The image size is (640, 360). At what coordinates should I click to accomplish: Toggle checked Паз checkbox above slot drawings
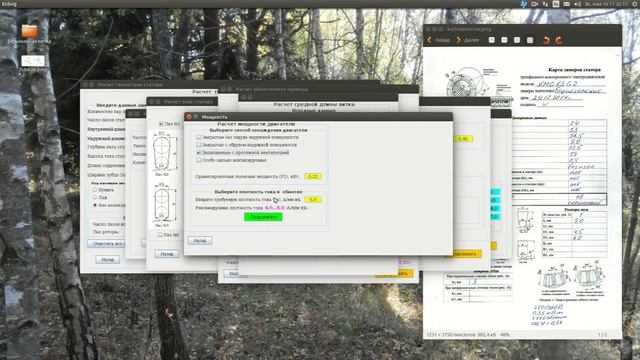161,124
